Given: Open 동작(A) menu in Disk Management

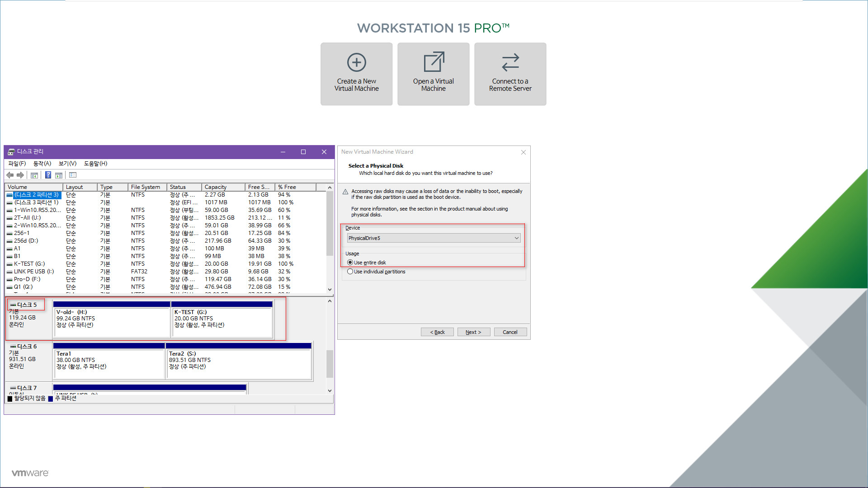Looking at the screenshot, I should pos(42,164).
